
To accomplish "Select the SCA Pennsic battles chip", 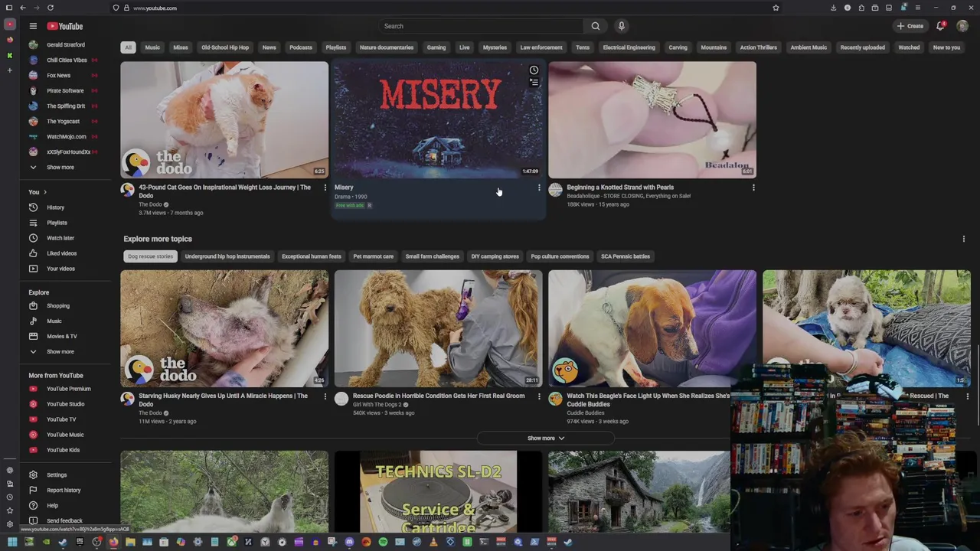I will point(625,256).
